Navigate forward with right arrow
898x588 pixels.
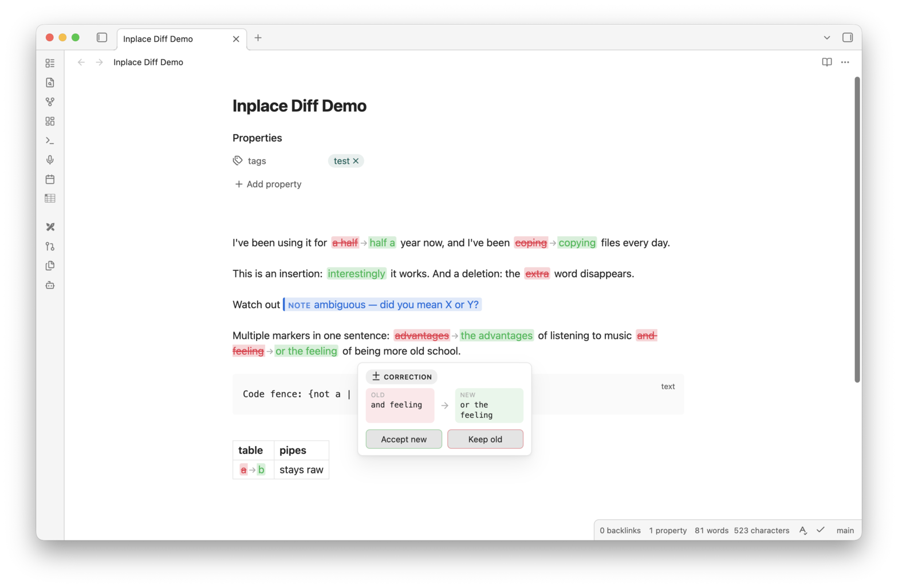coord(100,62)
